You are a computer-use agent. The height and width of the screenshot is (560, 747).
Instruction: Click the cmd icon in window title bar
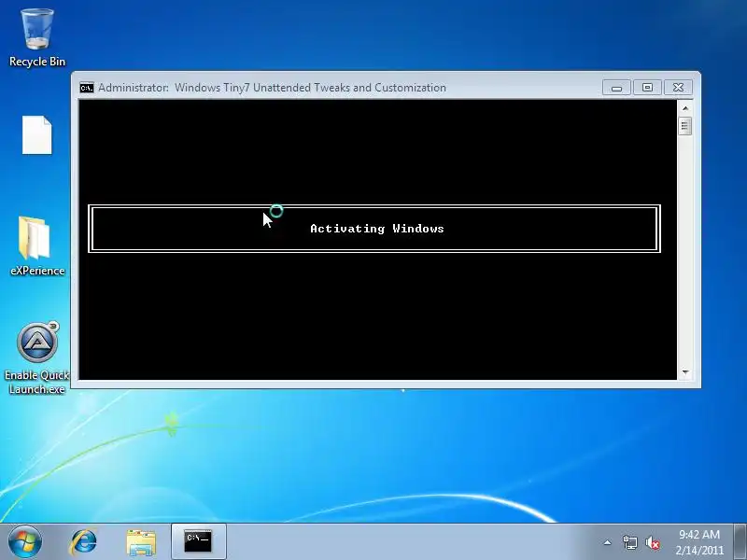point(87,88)
